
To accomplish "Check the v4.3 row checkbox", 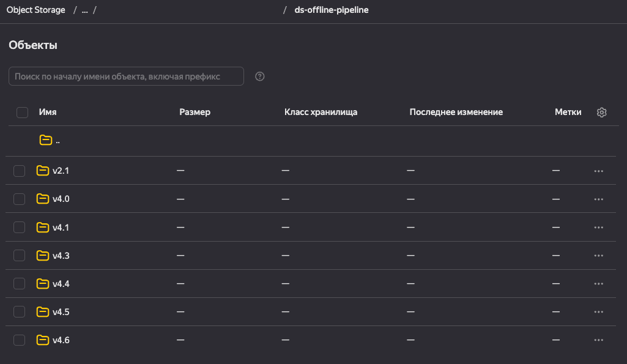I will (x=19, y=255).
